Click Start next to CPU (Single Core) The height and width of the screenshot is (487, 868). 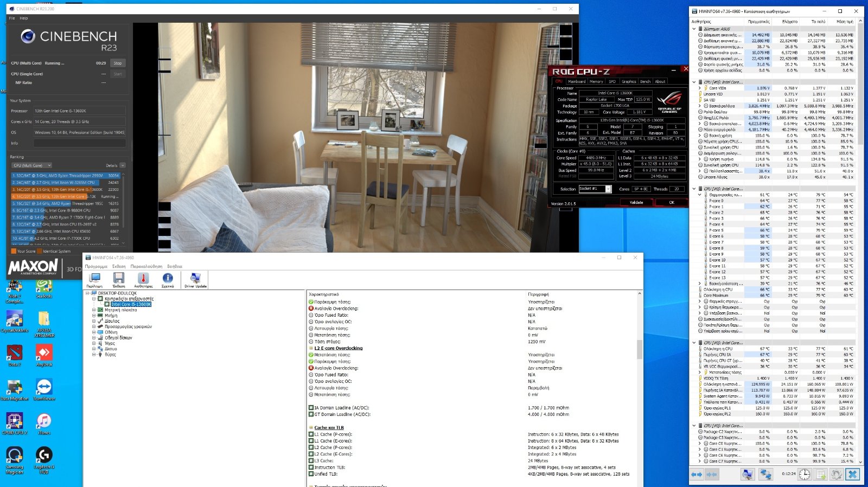tap(118, 74)
